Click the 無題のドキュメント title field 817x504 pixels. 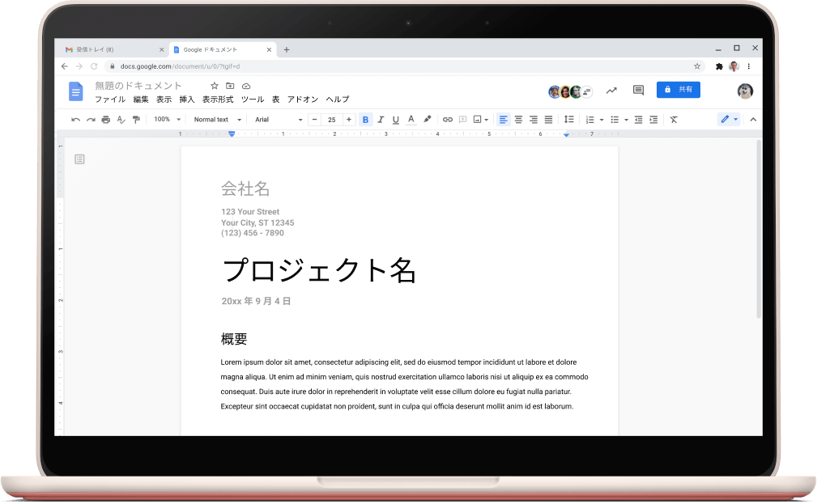pos(138,86)
